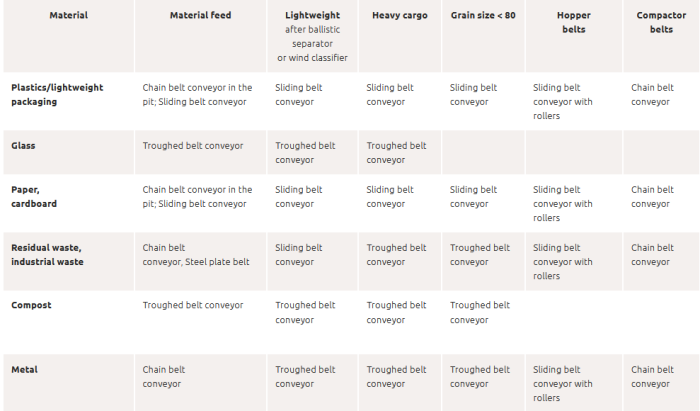Click the Residual waste, industrial waste label

click(47, 254)
